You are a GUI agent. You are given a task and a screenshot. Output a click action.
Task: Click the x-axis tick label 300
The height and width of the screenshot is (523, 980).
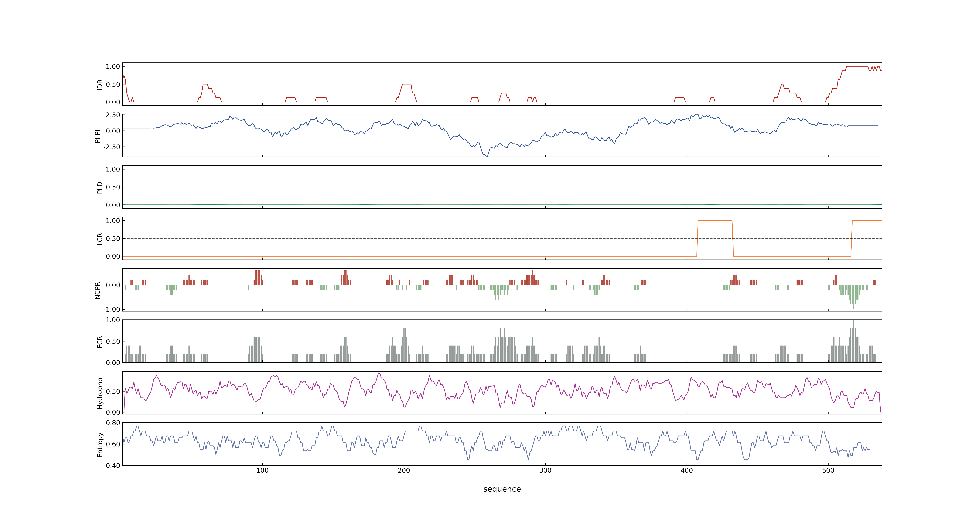(545, 470)
